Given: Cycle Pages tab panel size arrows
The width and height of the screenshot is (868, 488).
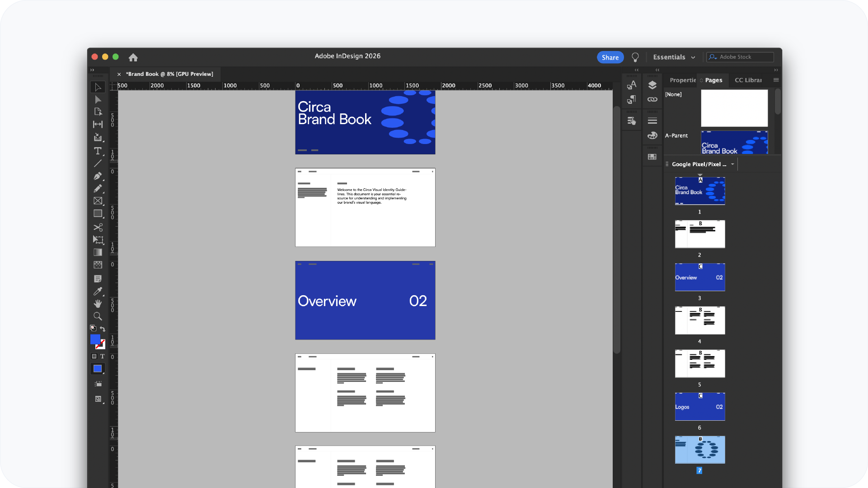Looking at the screenshot, I should tap(701, 80).
